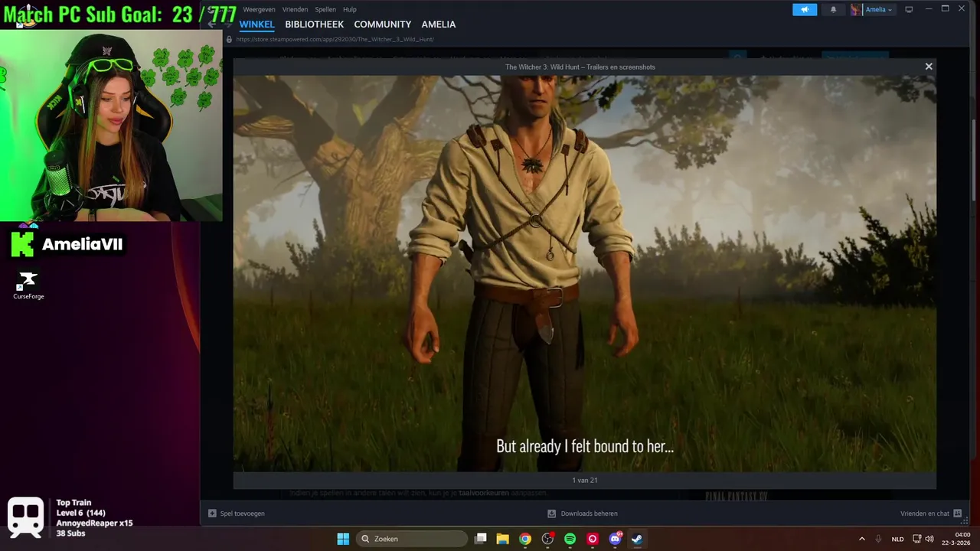
Task: Click the plus icon for Spel toevoegen
Action: 212,514
